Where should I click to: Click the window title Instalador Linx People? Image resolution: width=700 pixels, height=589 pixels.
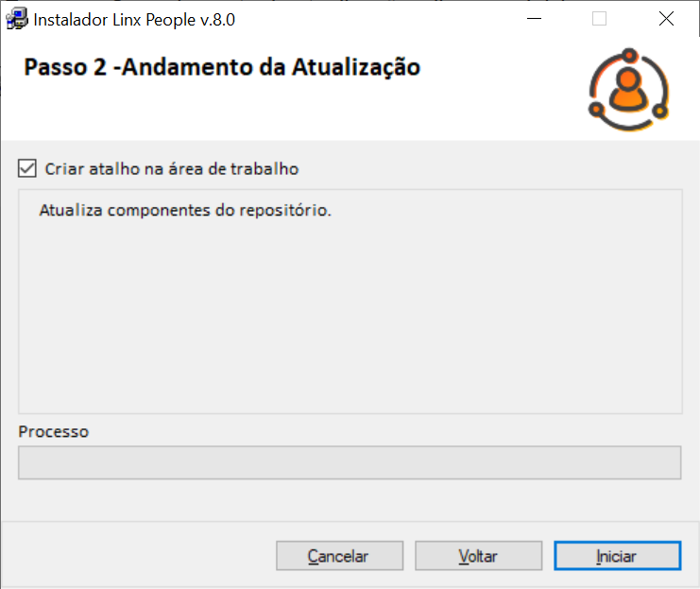point(134,20)
